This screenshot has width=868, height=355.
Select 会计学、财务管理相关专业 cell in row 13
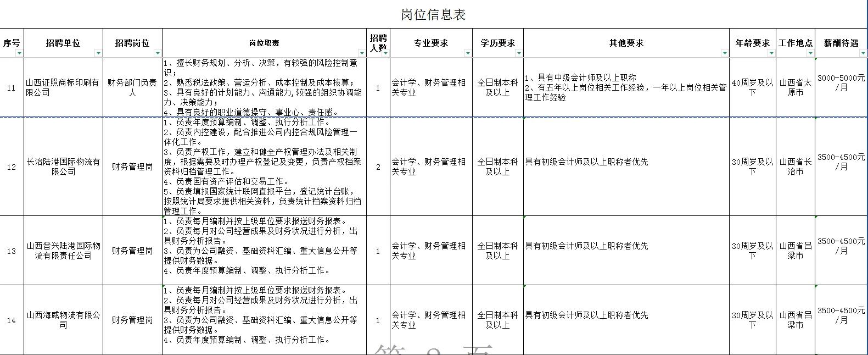[x=432, y=251]
